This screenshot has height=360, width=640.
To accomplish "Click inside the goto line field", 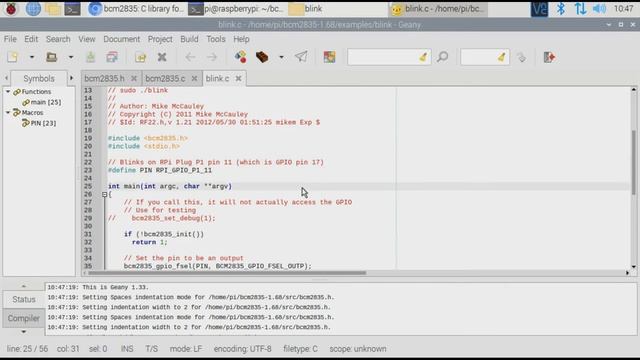I will tap(480, 57).
